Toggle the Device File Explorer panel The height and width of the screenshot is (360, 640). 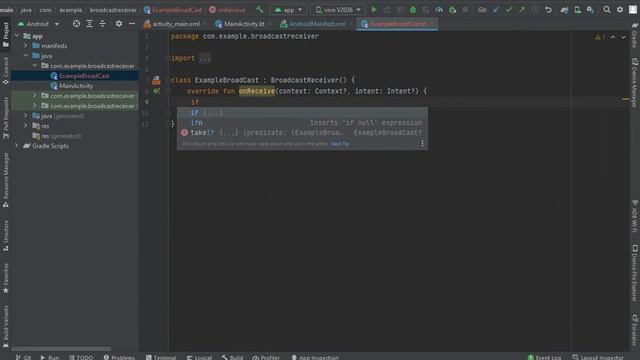[635, 273]
